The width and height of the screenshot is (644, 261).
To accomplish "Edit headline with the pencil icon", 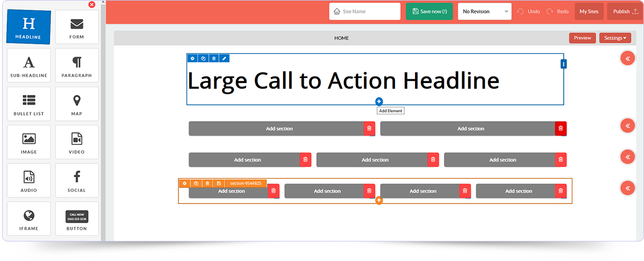I will coord(224,58).
